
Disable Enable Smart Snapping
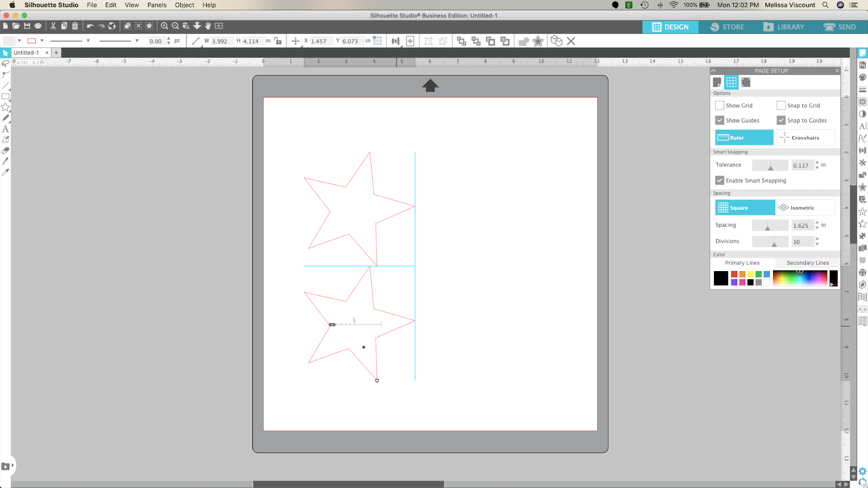pyautogui.click(x=719, y=180)
